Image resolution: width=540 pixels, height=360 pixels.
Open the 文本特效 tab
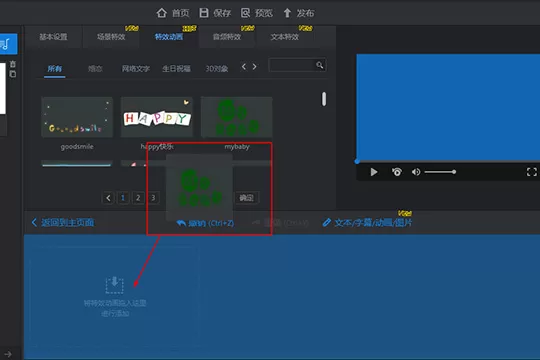pos(284,37)
